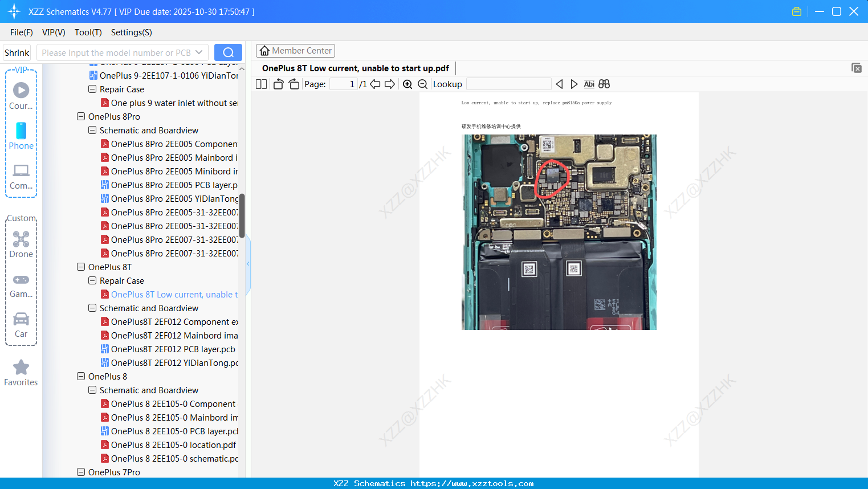The width and height of the screenshot is (868, 489).
Task: Click inside the Lookup search field
Action: point(508,84)
